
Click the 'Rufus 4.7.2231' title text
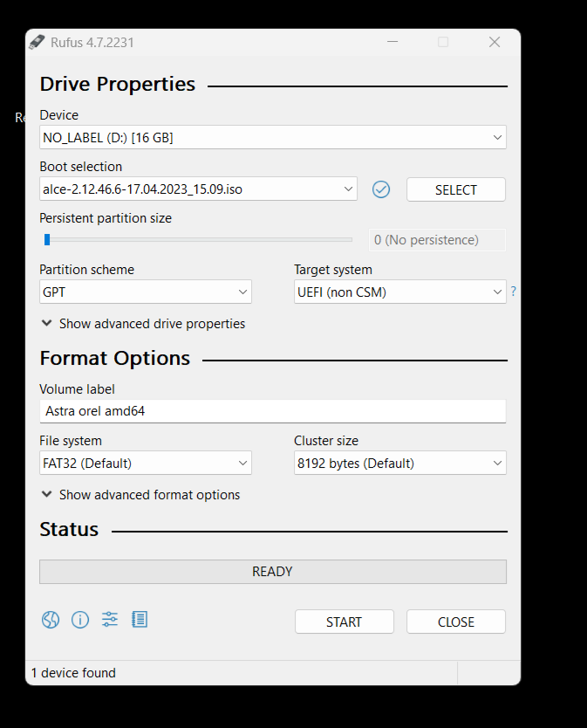pyautogui.click(x=92, y=43)
